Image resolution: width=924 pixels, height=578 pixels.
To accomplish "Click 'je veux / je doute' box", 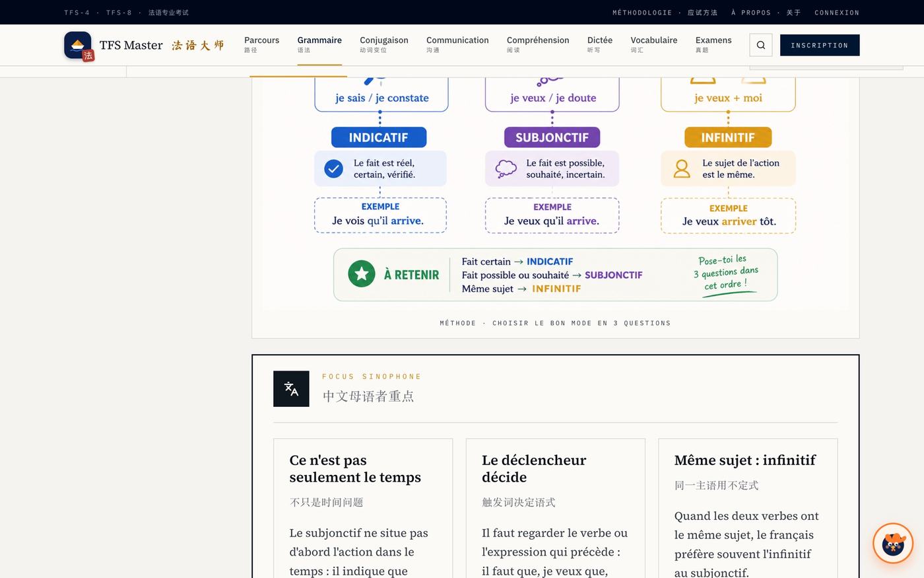I will tap(552, 94).
